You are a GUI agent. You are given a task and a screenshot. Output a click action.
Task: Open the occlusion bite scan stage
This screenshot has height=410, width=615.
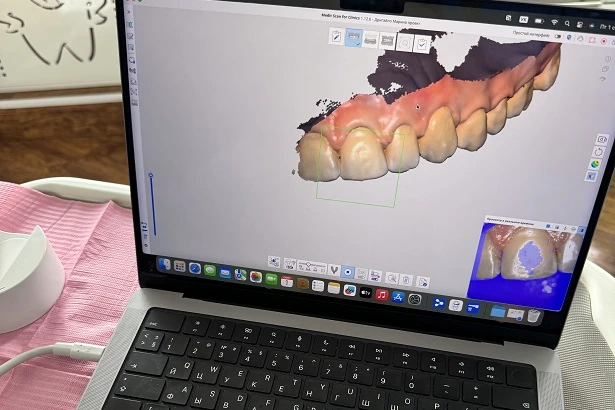pos(388,40)
